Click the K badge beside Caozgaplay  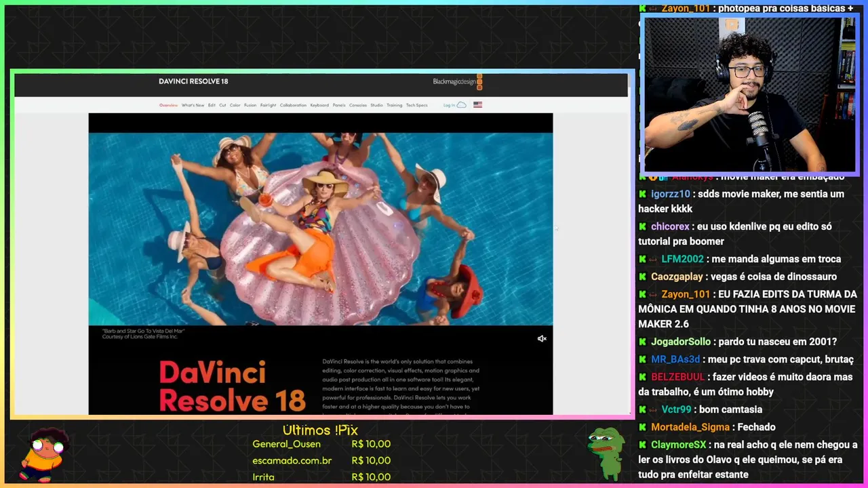click(x=642, y=277)
